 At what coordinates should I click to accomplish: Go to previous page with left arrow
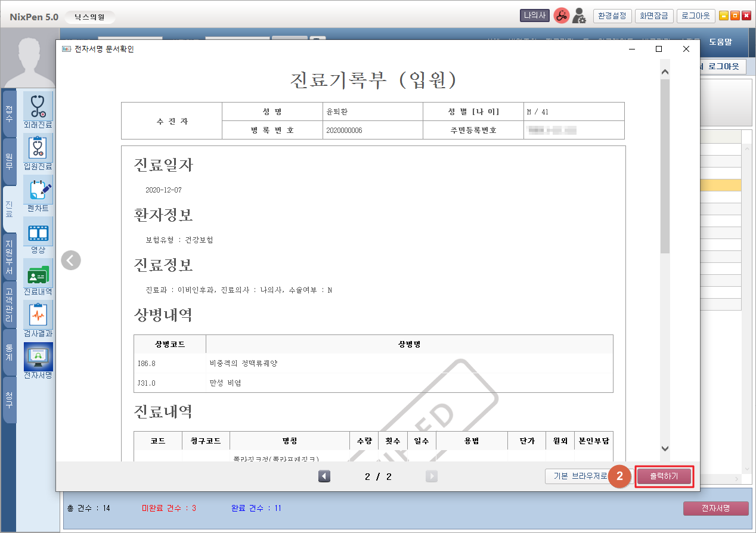[x=324, y=476]
